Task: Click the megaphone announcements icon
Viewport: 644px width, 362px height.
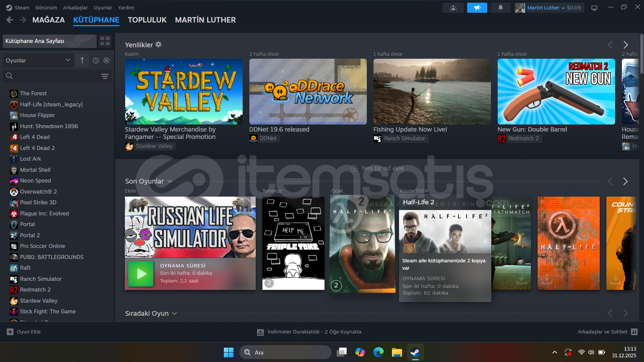Action: pyautogui.click(x=477, y=8)
